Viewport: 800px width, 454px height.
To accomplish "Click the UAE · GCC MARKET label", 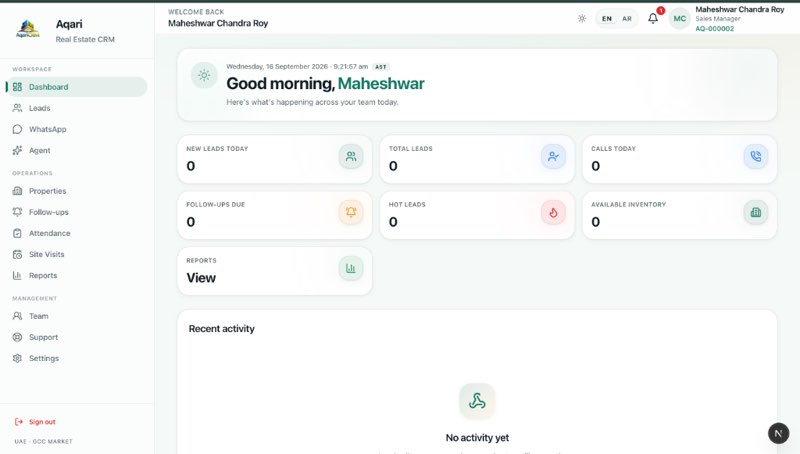I will pos(43,441).
